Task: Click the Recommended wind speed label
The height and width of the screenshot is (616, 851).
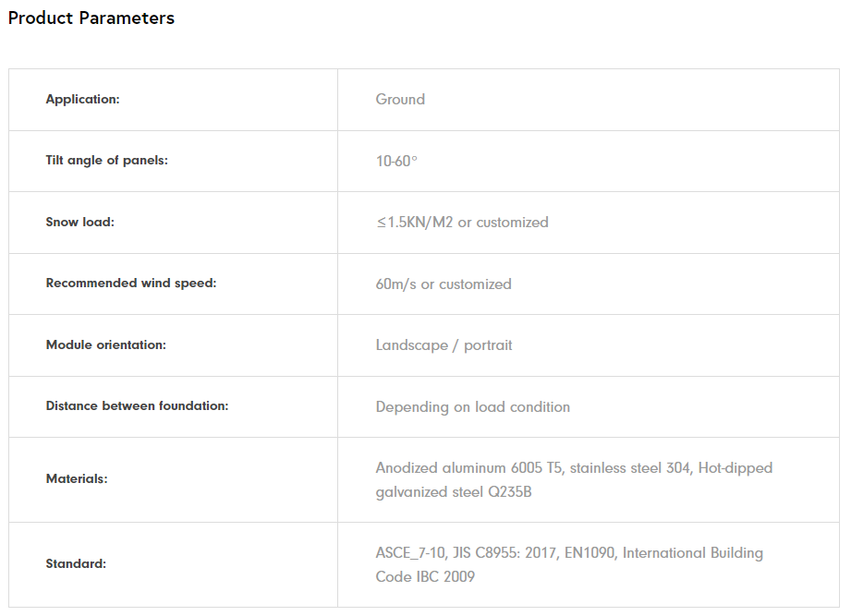Action: tap(130, 283)
